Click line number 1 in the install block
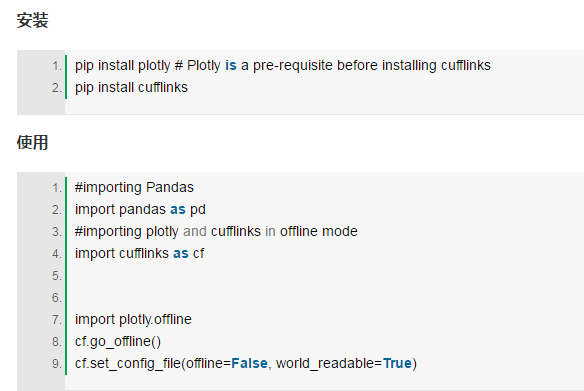The height and width of the screenshot is (391, 584). tap(57, 66)
